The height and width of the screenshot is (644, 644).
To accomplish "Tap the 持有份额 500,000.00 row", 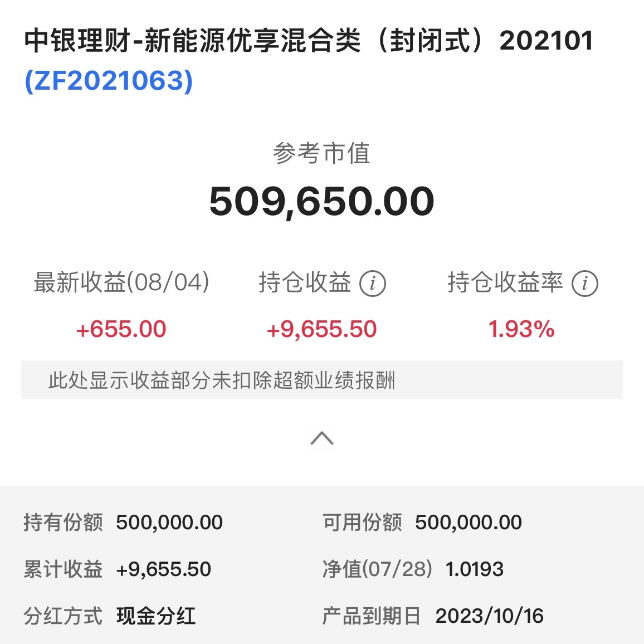I will coord(123,523).
